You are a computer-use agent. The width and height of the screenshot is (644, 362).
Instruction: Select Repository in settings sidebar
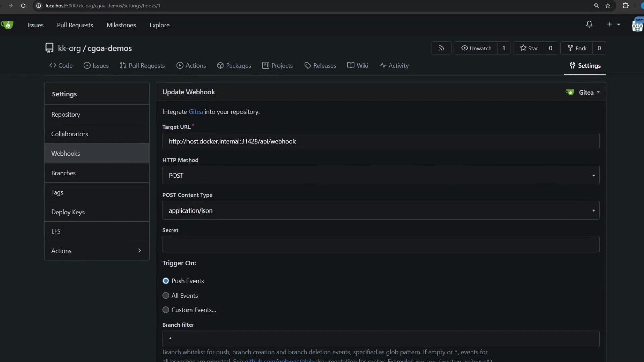(97, 114)
